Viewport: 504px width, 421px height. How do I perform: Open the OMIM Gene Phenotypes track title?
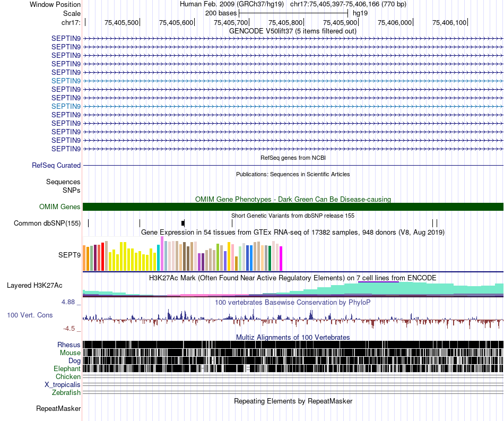tap(293, 200)
